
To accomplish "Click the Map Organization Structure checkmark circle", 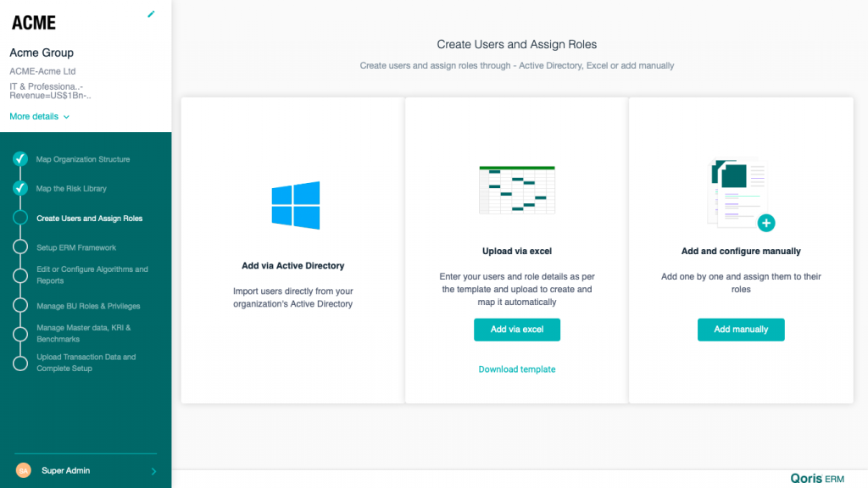I will pyautogui.click(x=20, y=158).
